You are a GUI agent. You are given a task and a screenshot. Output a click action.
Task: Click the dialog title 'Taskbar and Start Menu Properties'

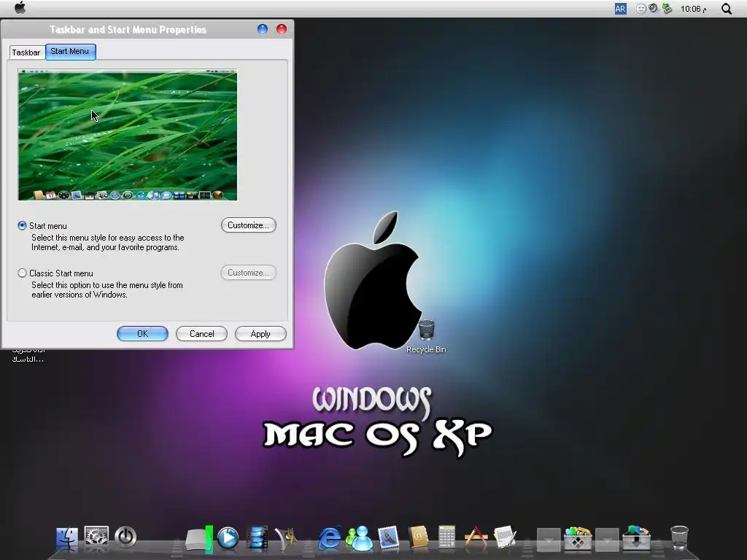pos(128,29)
